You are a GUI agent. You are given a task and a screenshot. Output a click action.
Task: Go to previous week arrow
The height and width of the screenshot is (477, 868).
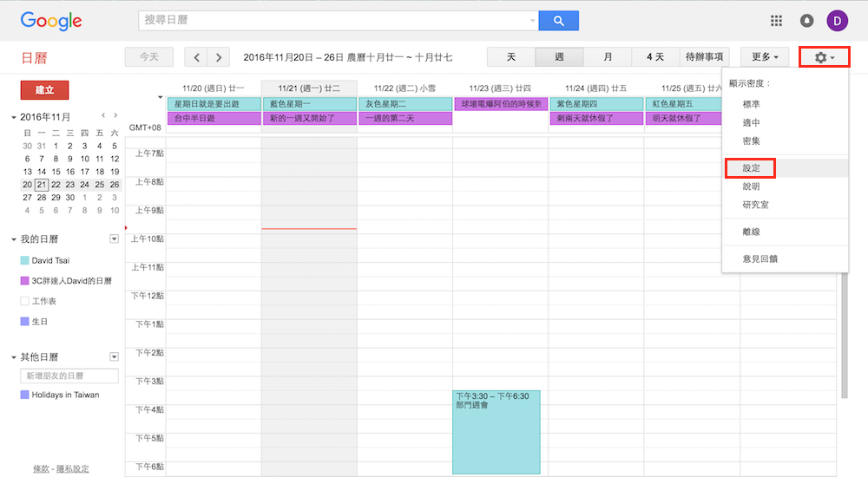(198, 57)
